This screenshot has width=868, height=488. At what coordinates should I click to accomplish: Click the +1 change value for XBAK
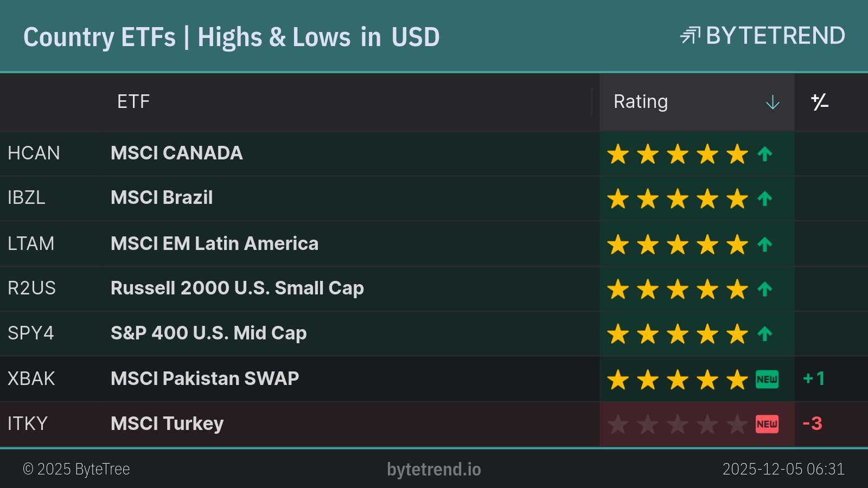pos(814,378)
